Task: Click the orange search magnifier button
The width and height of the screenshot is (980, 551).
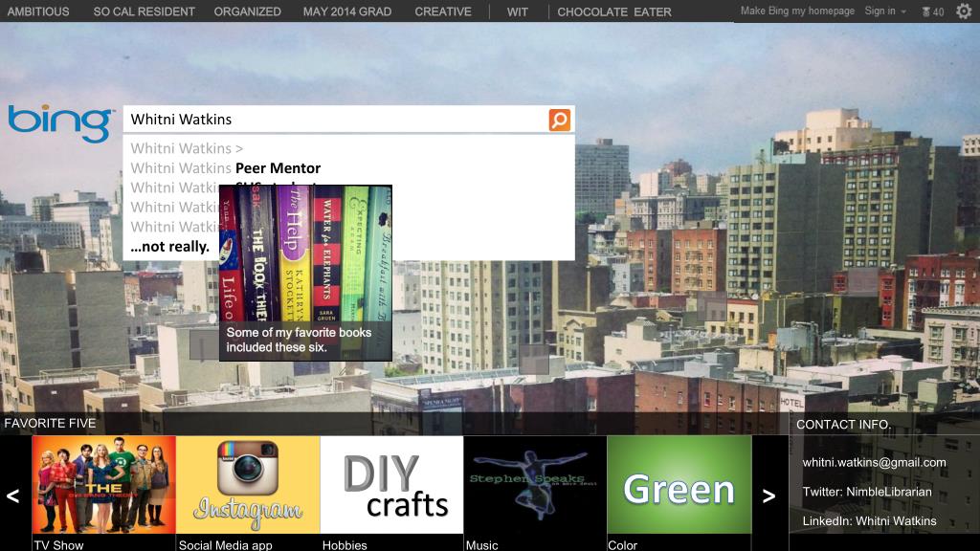Action: [x=559, y=120]
